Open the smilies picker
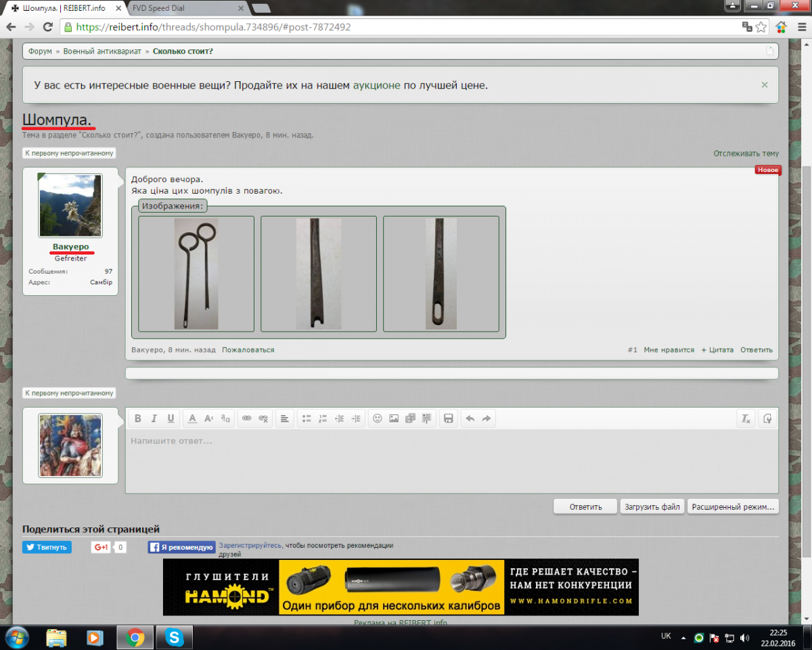The image size is (812, 650). pos(378,418)
